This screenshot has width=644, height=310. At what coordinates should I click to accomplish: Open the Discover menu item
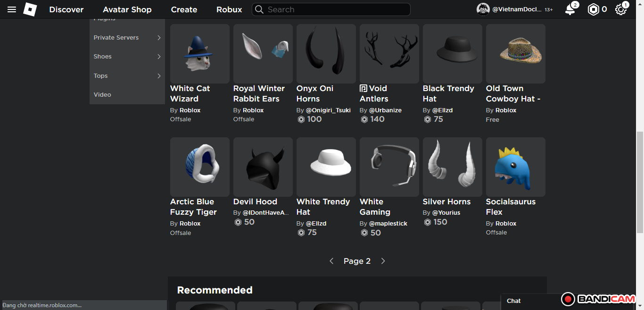(66, 9)
